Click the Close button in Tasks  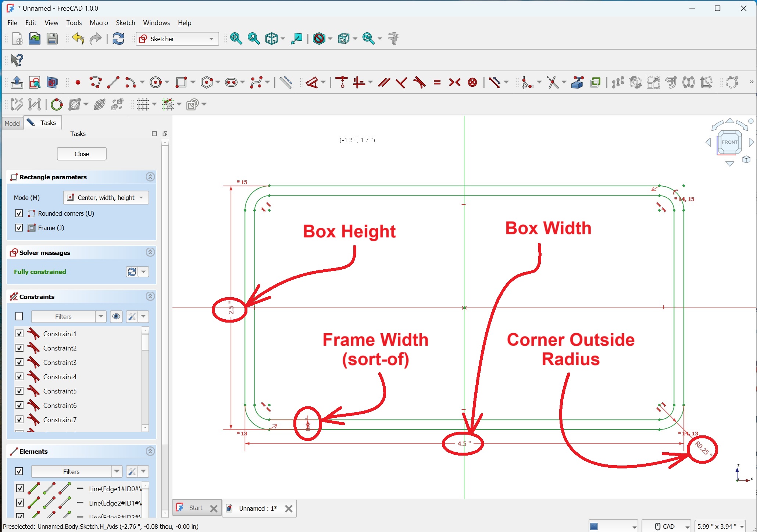[82, 154]
